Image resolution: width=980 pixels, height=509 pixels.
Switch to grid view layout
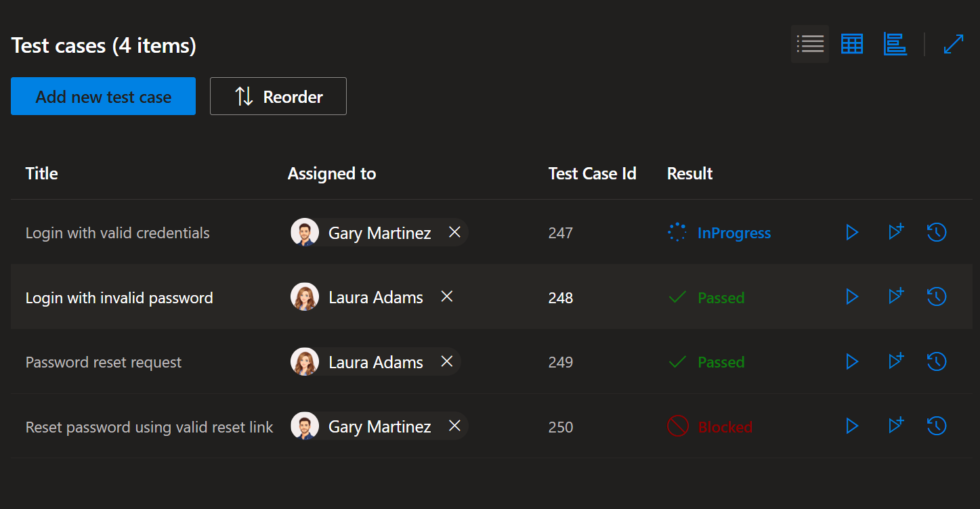(x=852, y=44)
